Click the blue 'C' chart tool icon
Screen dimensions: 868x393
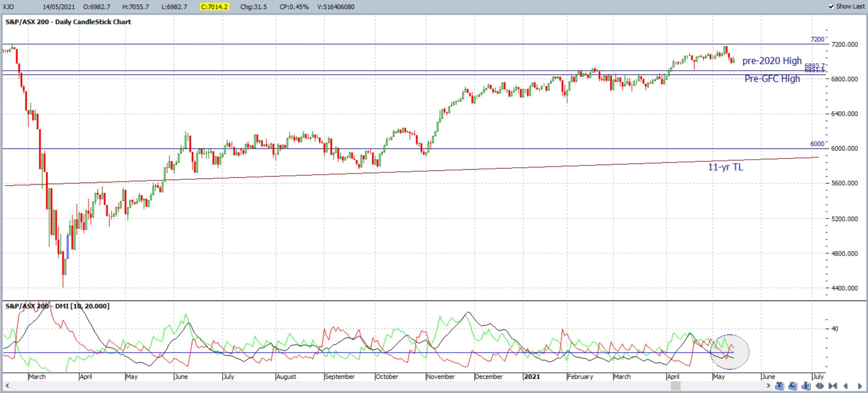coord(793,386)
